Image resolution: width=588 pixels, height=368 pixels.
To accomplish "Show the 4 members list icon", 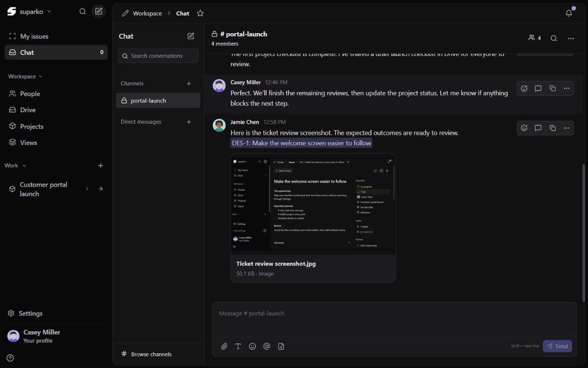I will (x=535, y=38).
